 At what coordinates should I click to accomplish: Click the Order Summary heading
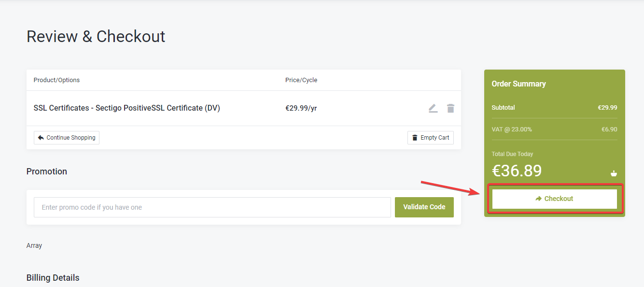[x=518, y=84]
